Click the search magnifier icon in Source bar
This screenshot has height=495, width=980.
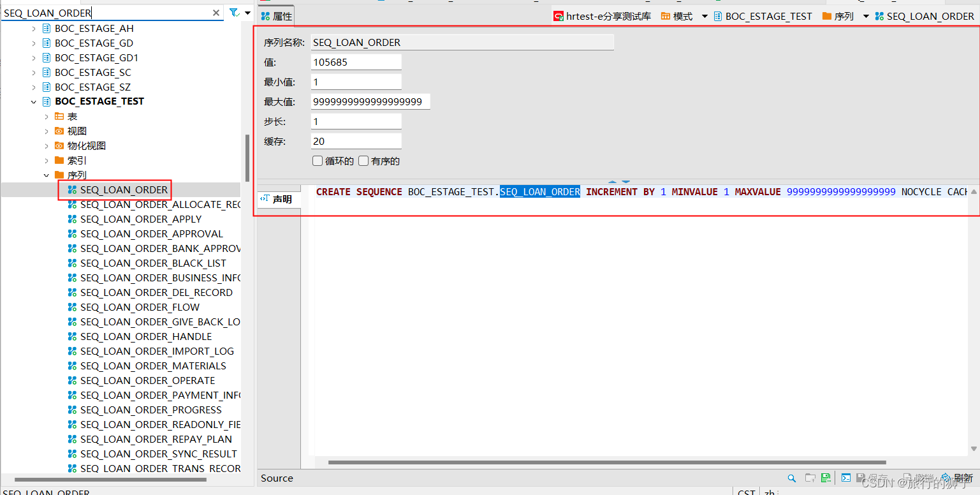(791, 478)
